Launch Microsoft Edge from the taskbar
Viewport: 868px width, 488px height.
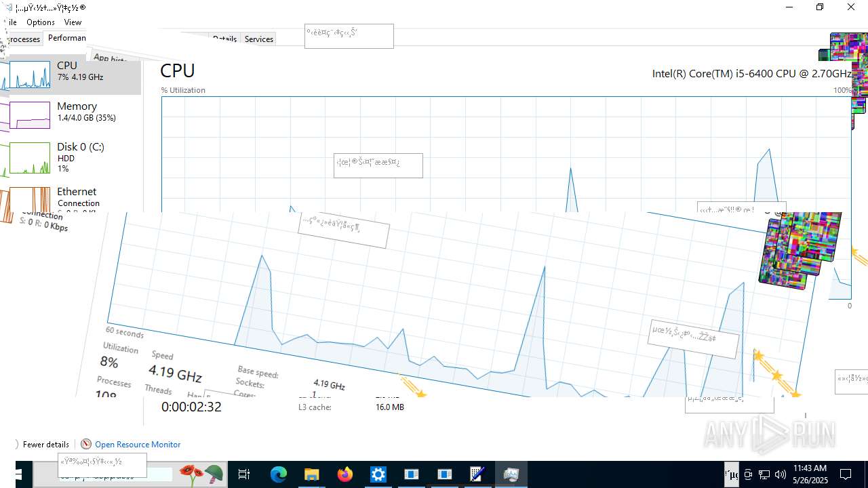click(279, 474)
